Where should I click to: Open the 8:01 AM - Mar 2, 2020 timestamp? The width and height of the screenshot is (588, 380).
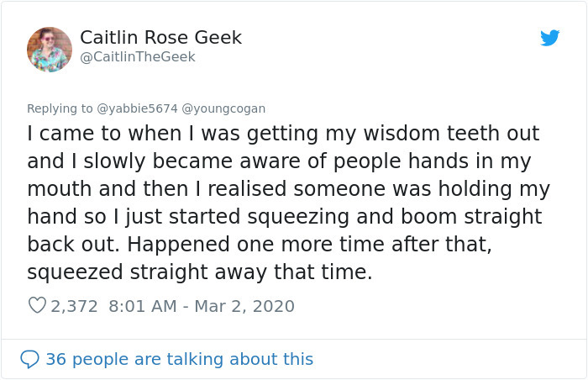pos(201,306)
